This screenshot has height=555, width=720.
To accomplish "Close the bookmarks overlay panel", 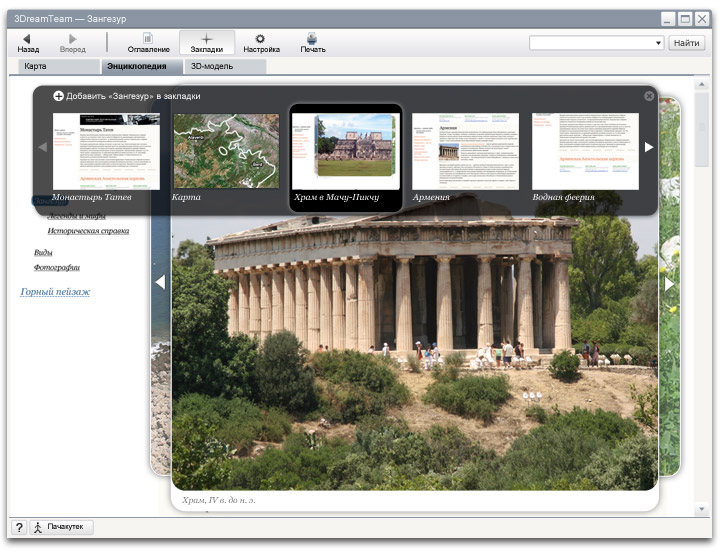I will tap(649, 96).
